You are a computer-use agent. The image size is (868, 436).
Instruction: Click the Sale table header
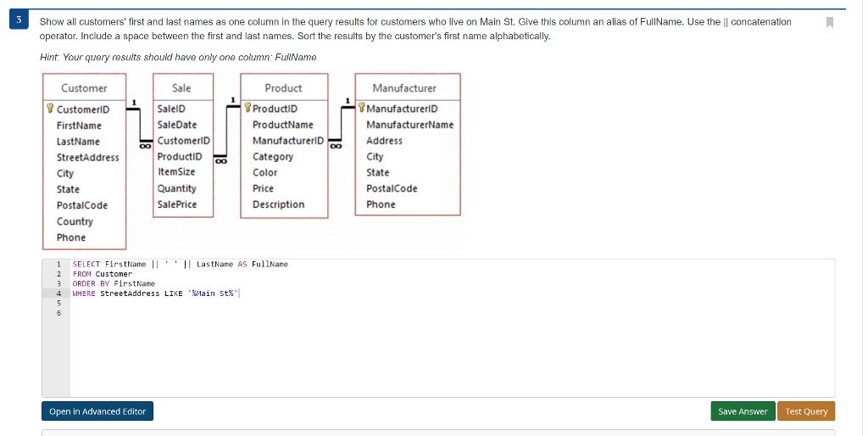click(181, 87)
